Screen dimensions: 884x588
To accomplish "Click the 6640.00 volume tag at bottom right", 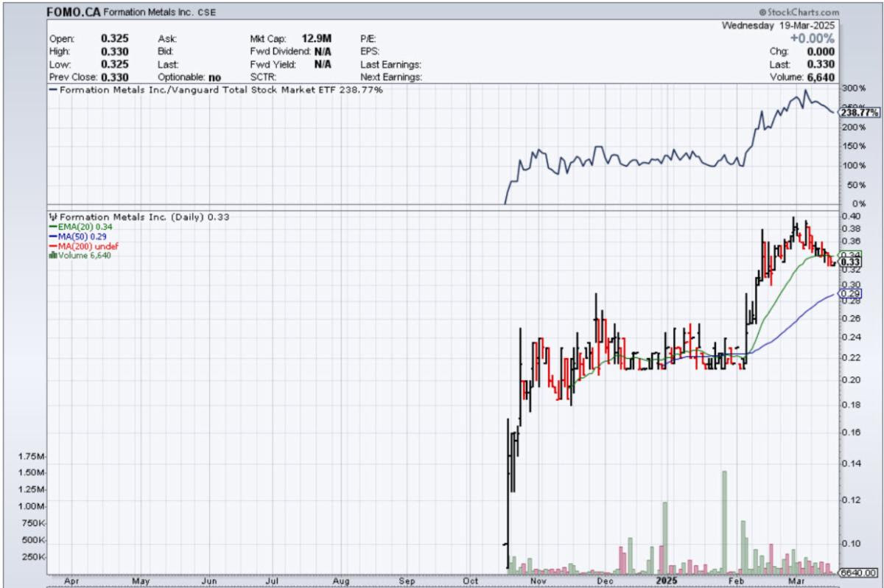I will (x=858, y=573).
